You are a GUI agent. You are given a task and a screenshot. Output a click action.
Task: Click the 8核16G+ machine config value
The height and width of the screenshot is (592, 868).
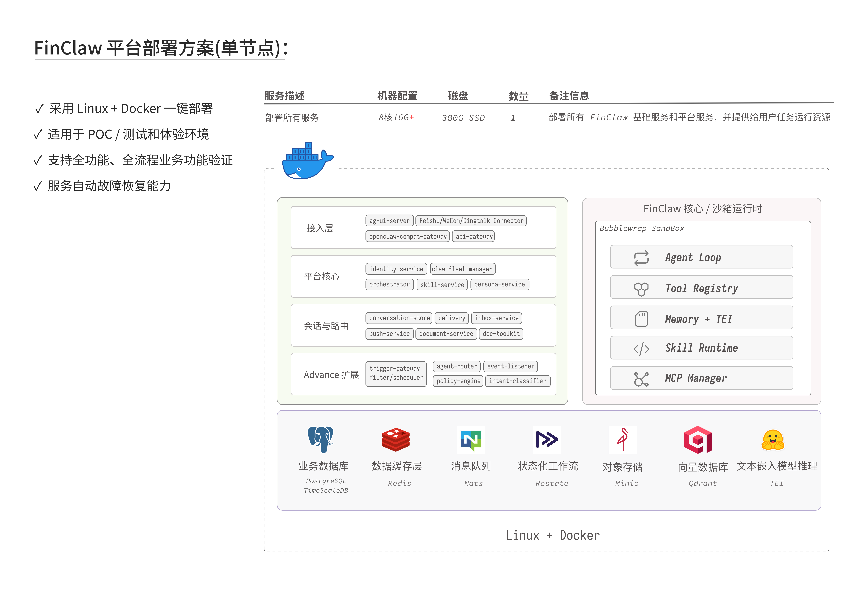396,117
